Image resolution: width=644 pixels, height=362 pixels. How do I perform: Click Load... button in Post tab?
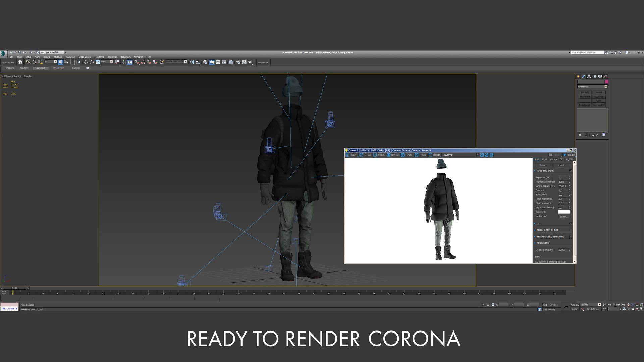coord(562,165)
